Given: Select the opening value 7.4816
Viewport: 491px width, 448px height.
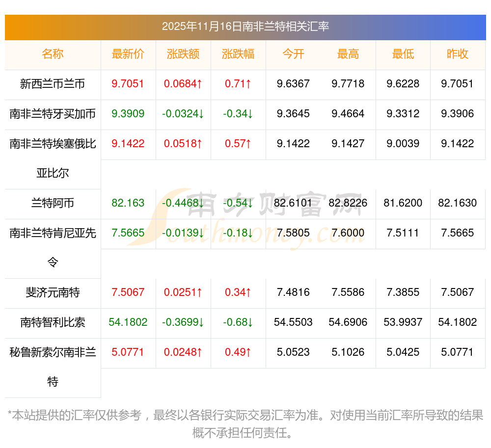Looking at the screenshot, I should click(x=293, y=292).
